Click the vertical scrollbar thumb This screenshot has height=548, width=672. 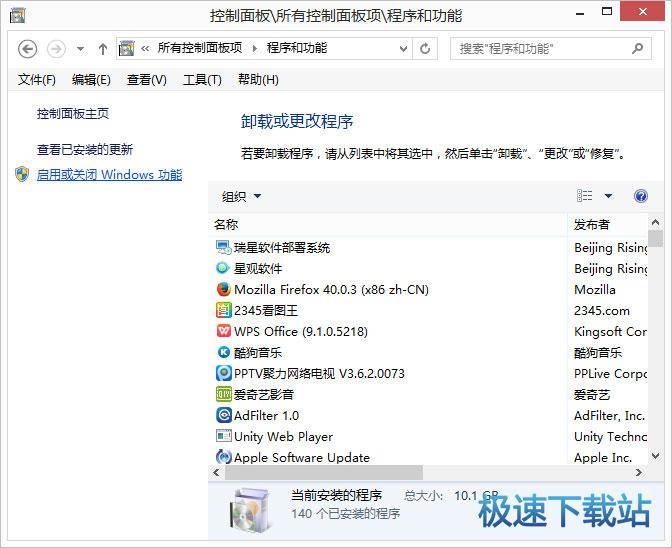pos(655,239)
